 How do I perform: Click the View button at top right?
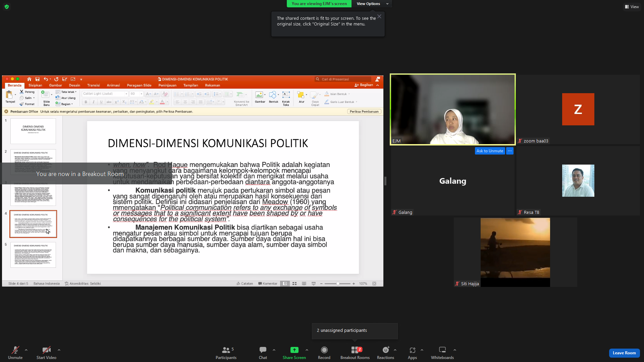632,7
